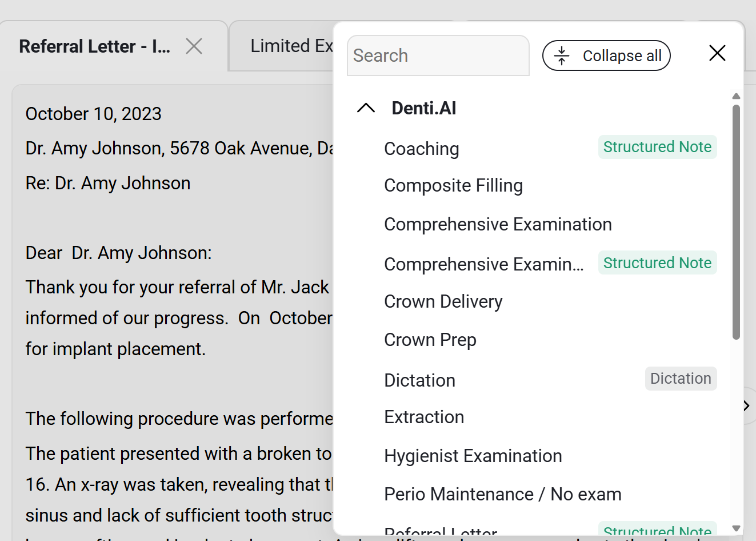
Task: Click the scrollbar up arrow in template list
Action: pos(736,96)
